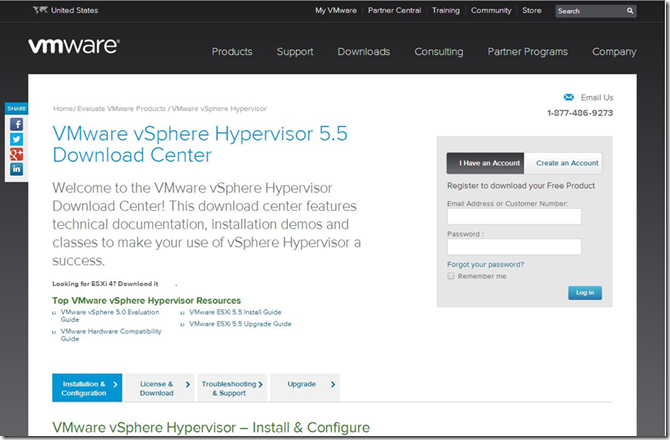This screenshot has width=670, height=440.
Task: Select License & Download tab
Action: 160,388
